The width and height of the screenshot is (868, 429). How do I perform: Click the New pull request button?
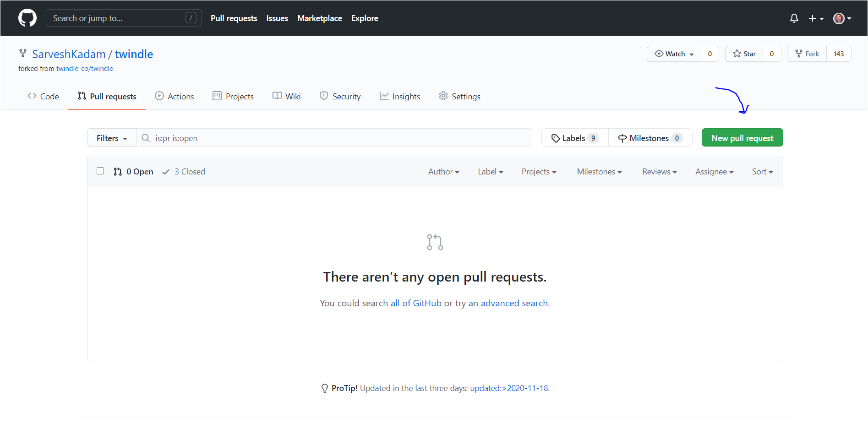pos(742,138)
